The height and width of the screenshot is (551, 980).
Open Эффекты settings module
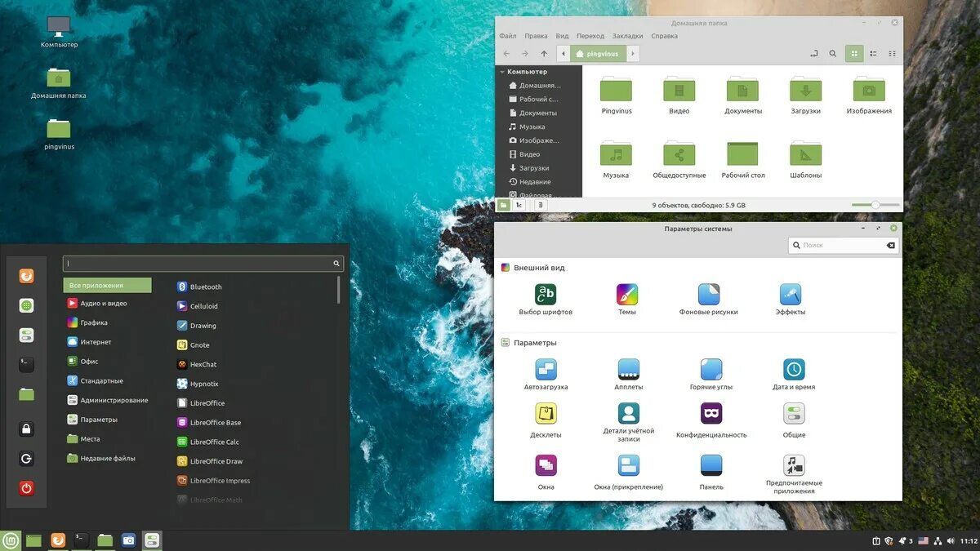pyautogui.click(x=791, y=300)
